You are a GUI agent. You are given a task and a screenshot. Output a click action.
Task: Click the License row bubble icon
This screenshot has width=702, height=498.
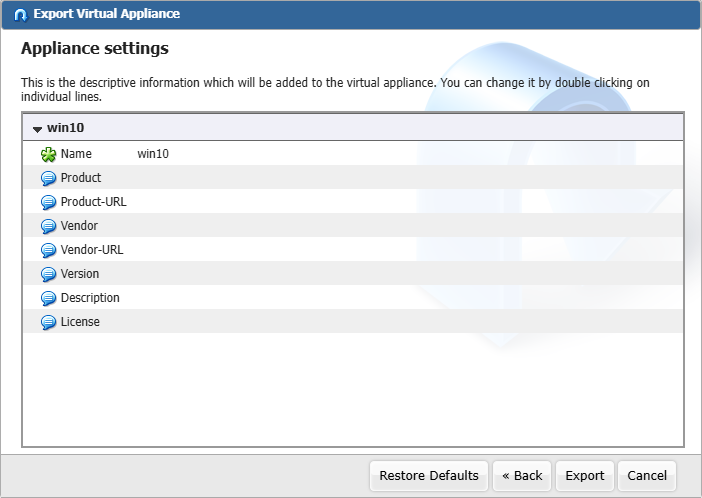coord(48,322)
